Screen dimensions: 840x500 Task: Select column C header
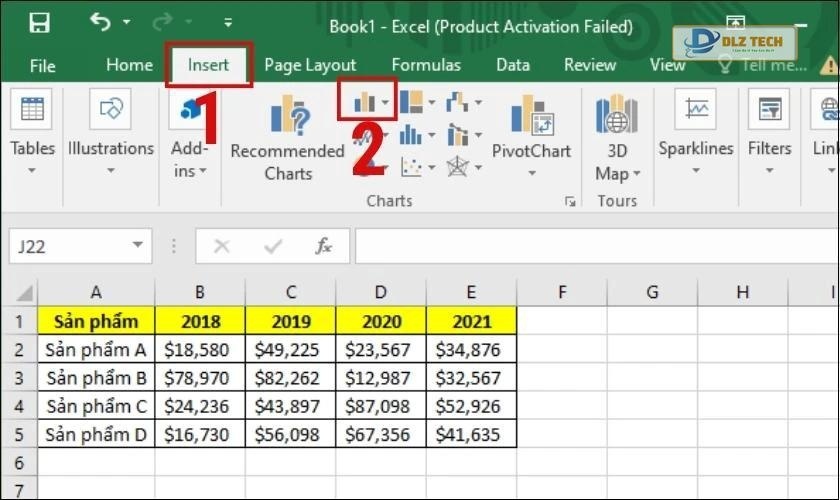(x=290, y=292)
